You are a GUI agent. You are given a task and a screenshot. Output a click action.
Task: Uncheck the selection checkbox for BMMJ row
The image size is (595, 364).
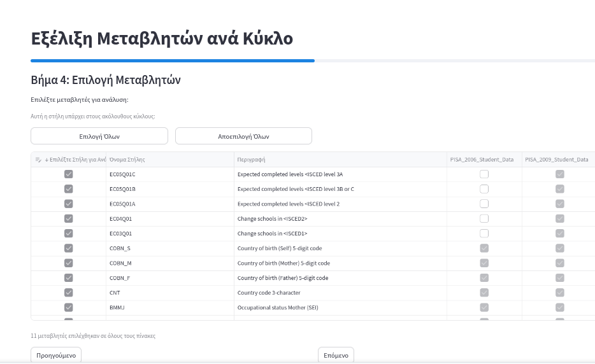point(68,307)
